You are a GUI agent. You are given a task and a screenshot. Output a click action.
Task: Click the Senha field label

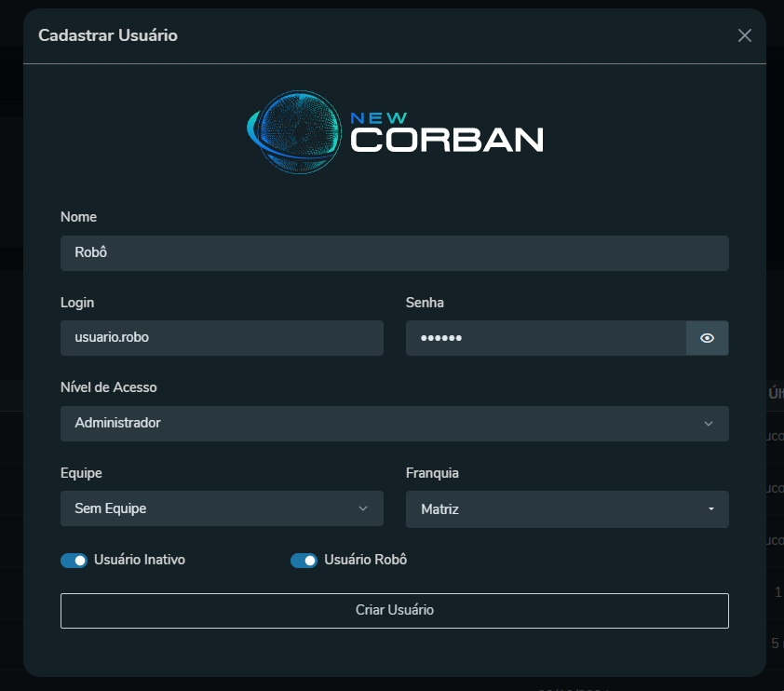(x=425, y=303)
